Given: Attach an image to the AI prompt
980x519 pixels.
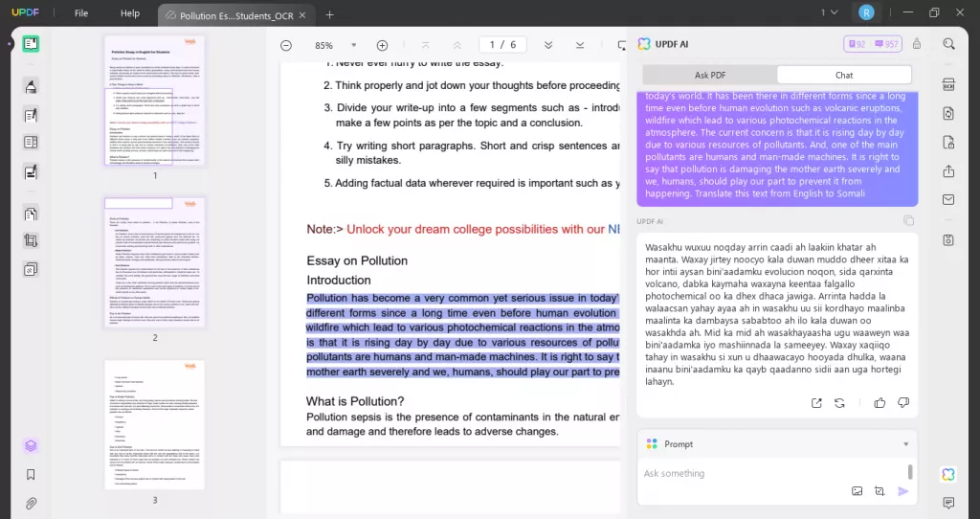Looking at the screenshot, I should [x=857, y=491].
